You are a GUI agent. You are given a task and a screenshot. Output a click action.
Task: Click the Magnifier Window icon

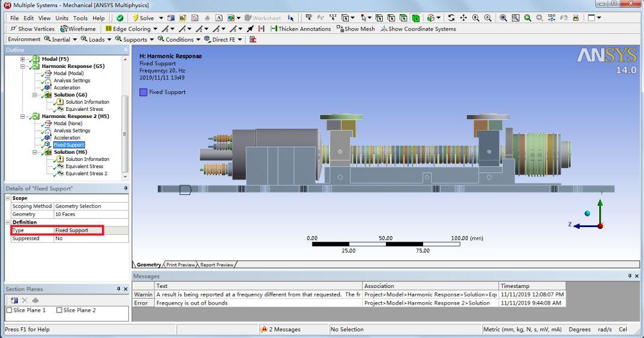pos(515,18)
